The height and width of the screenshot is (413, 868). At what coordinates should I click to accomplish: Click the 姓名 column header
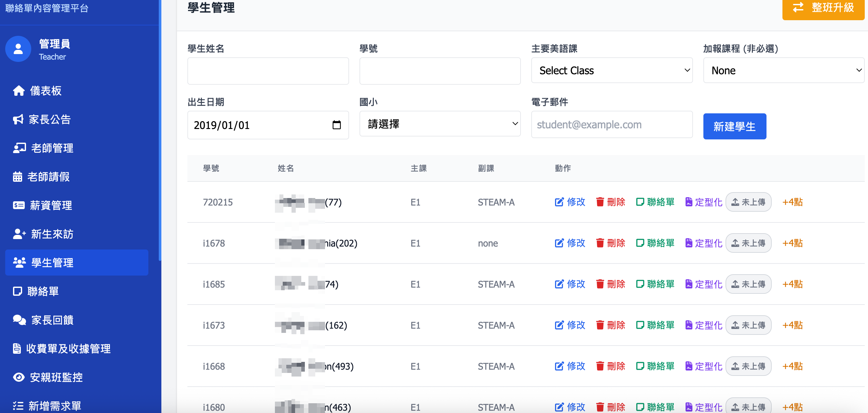(286, 168)
